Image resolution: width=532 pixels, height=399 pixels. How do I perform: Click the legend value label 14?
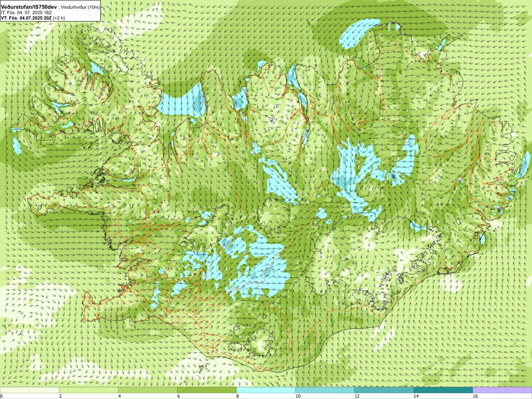pos(416,397)
